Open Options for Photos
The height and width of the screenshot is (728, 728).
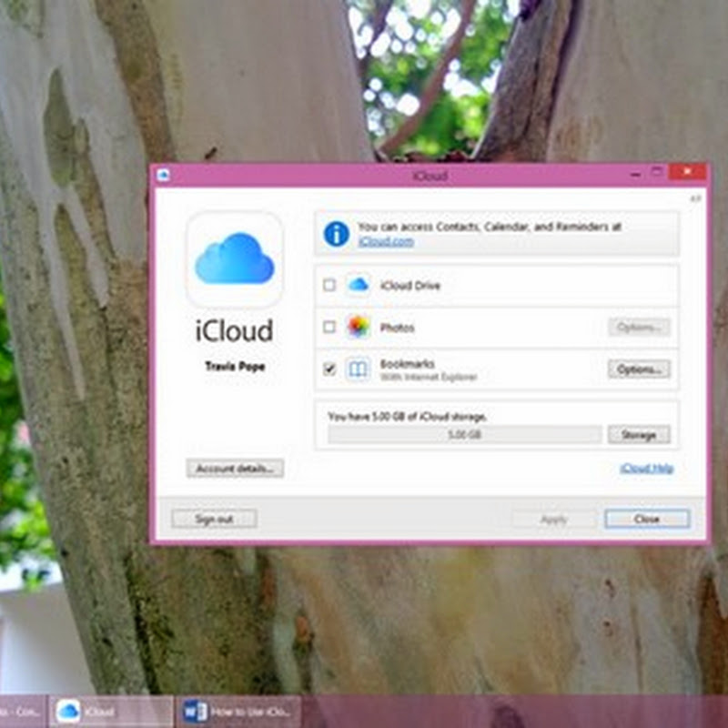pos(639,328)
